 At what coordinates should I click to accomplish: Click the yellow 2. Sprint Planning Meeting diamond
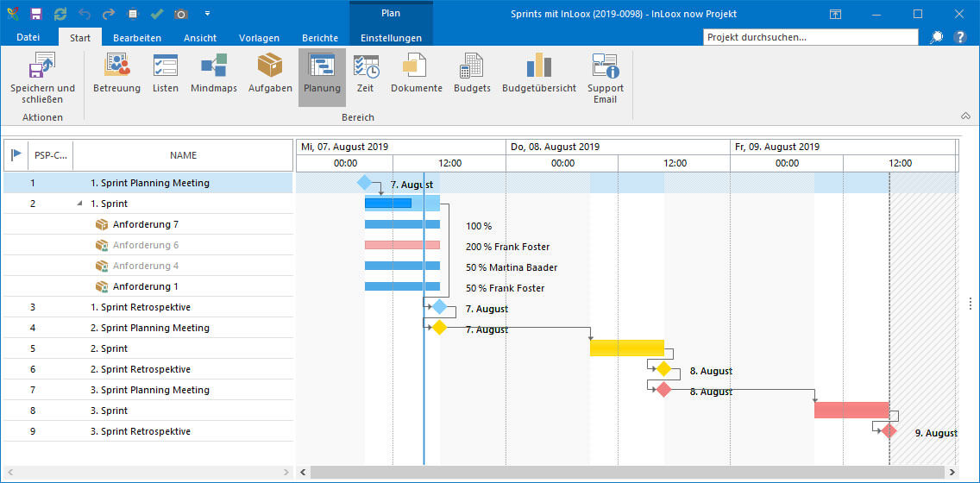coord(439,327)
